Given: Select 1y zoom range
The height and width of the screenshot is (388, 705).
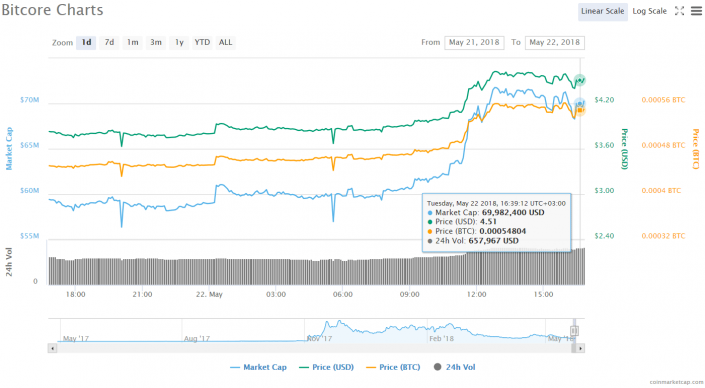Looking at the screenshot, I should (x=179, y=42).
